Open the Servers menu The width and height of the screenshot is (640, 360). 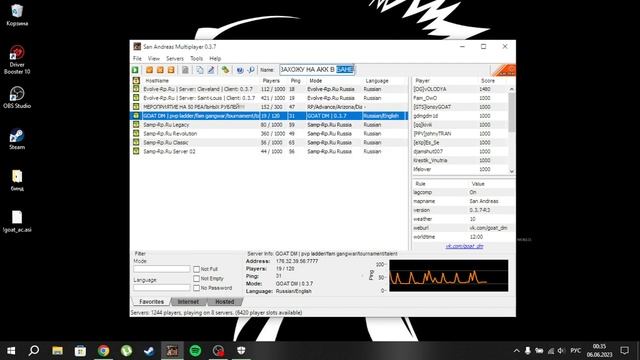click(175, 58)
